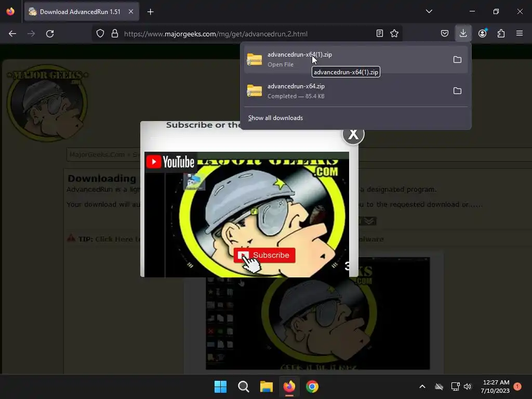Toggle reader view icon in address bar
Screen dimensions: 532x399
point(380,34)
